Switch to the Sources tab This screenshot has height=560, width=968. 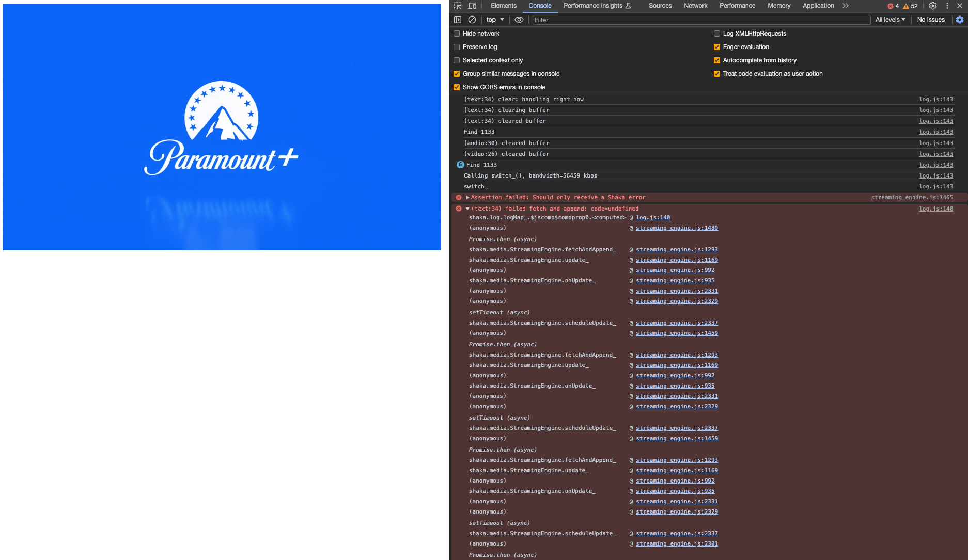[660, 6]
